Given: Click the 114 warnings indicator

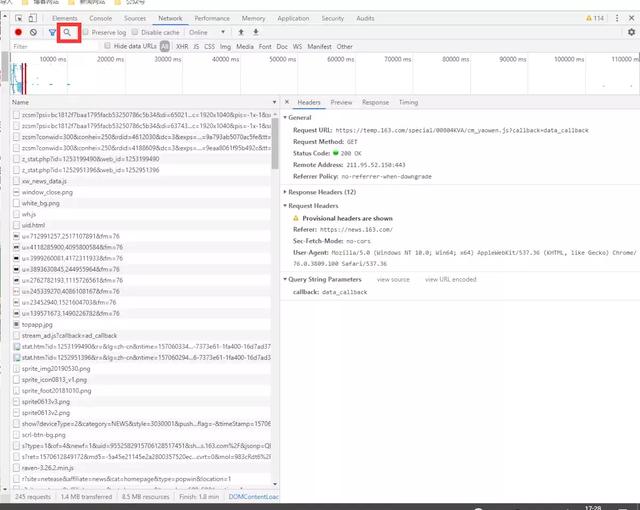Looking at the screenshot, I should point(595,18).
